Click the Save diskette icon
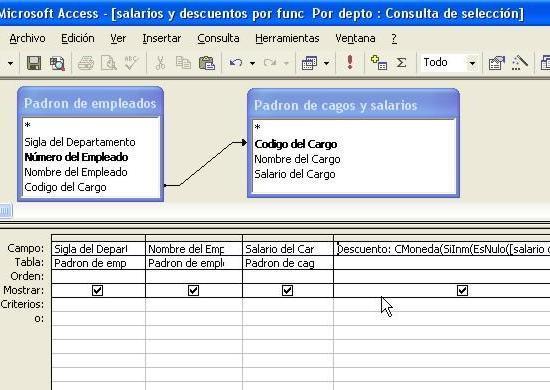 34,63
